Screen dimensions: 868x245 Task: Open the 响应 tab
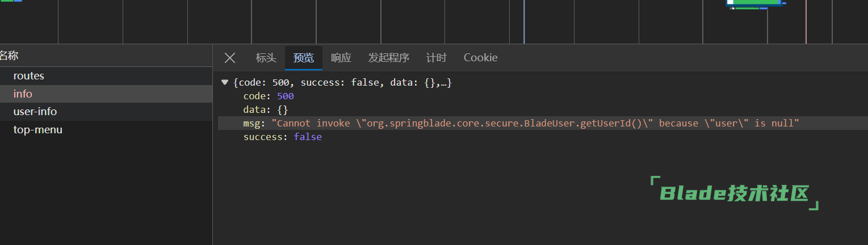pos(341,58)
